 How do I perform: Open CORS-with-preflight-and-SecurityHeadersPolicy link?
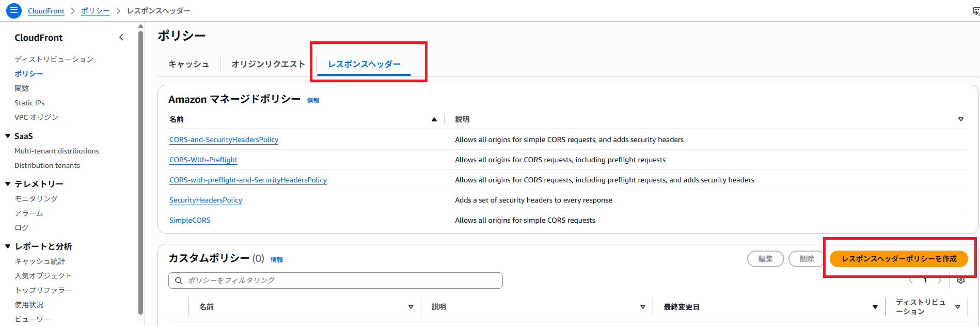(248, 180)
